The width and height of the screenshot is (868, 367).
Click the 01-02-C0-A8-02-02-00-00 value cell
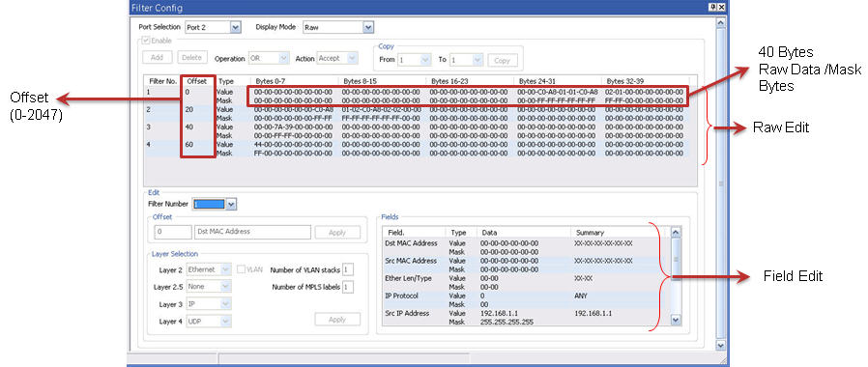(x=382, y=109)
